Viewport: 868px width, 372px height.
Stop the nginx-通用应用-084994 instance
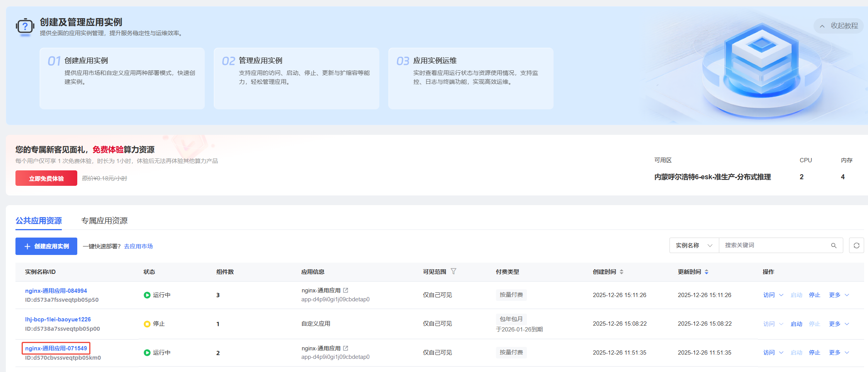click(x=814, y=295)
